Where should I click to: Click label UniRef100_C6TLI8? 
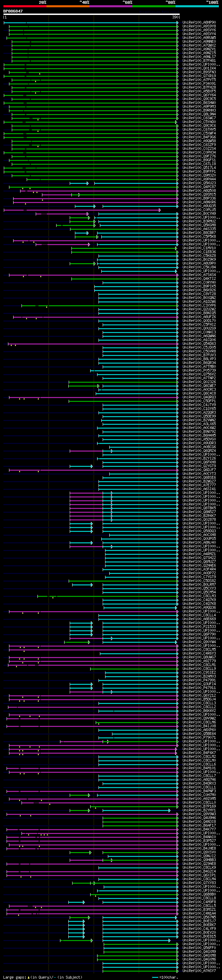(199, 164)
